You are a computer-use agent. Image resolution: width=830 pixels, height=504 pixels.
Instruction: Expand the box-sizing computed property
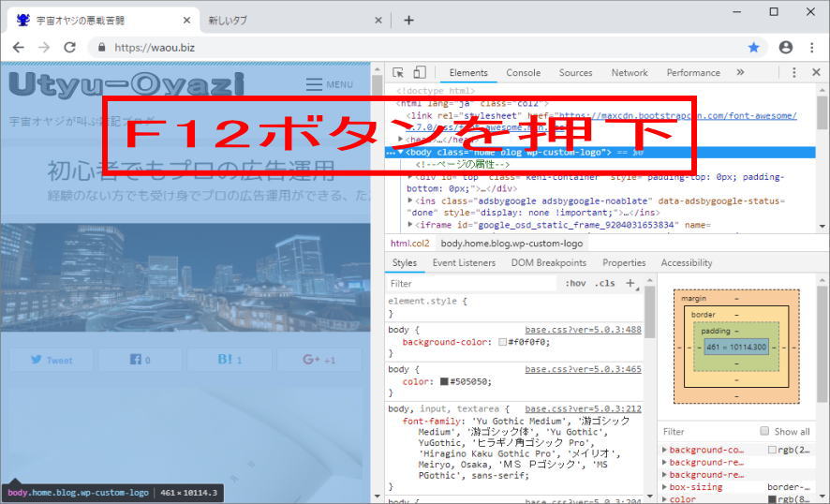tap(665, 487)
